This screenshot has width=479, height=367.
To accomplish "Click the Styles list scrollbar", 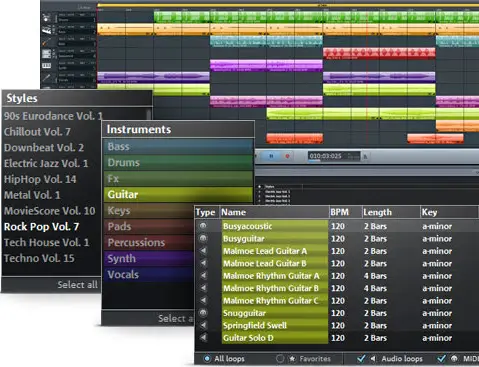I will point(149,114).
